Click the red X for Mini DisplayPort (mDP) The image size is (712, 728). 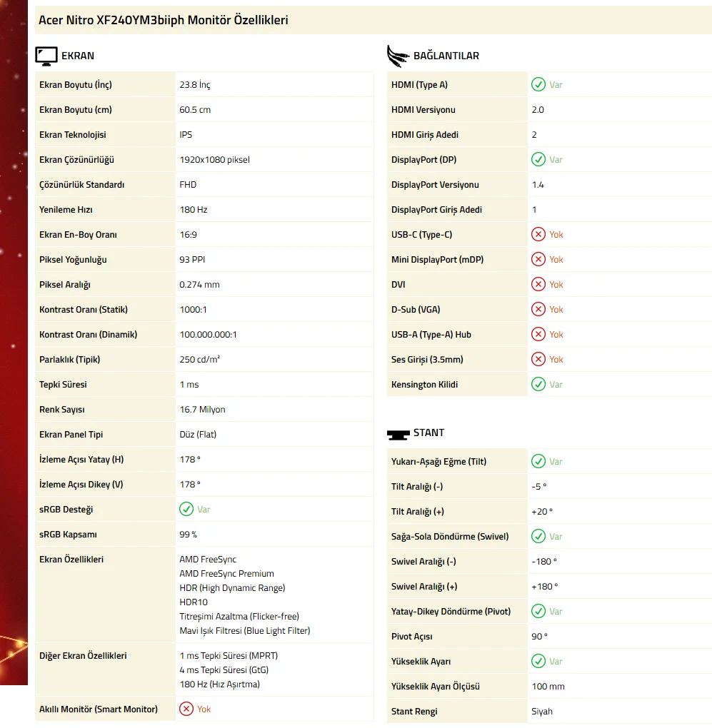(x=538, y=260)
